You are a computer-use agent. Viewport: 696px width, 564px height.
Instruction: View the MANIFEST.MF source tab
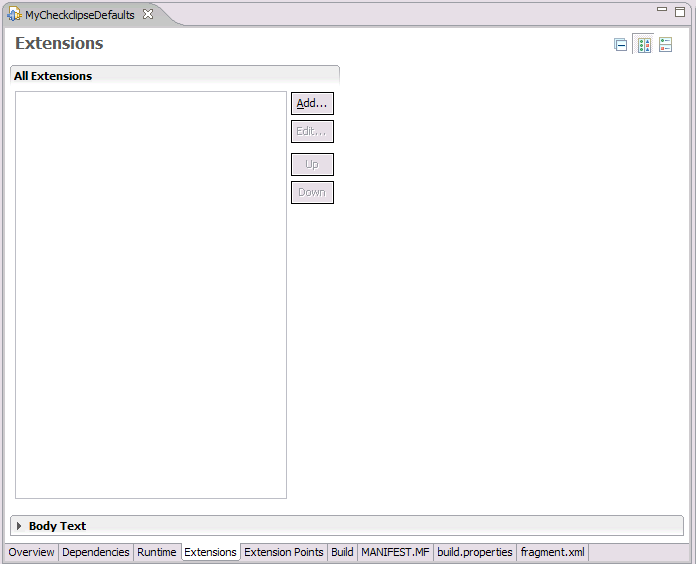tap(395, 552)
